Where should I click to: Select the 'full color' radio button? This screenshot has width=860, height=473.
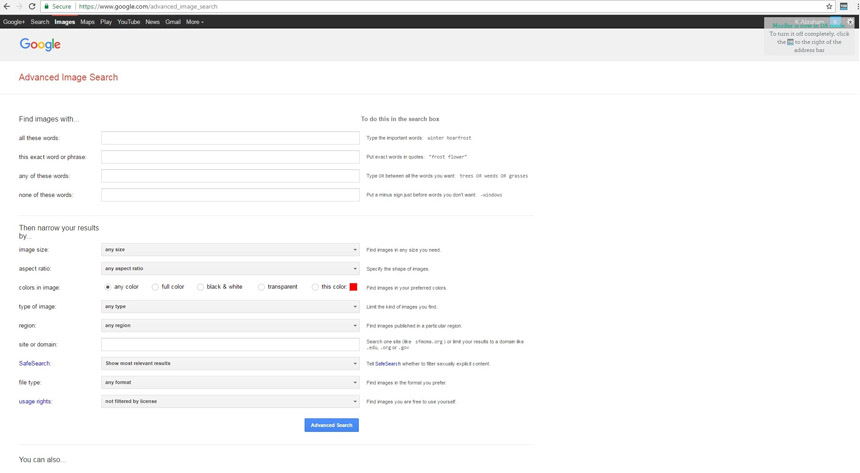tap(155, 287)
